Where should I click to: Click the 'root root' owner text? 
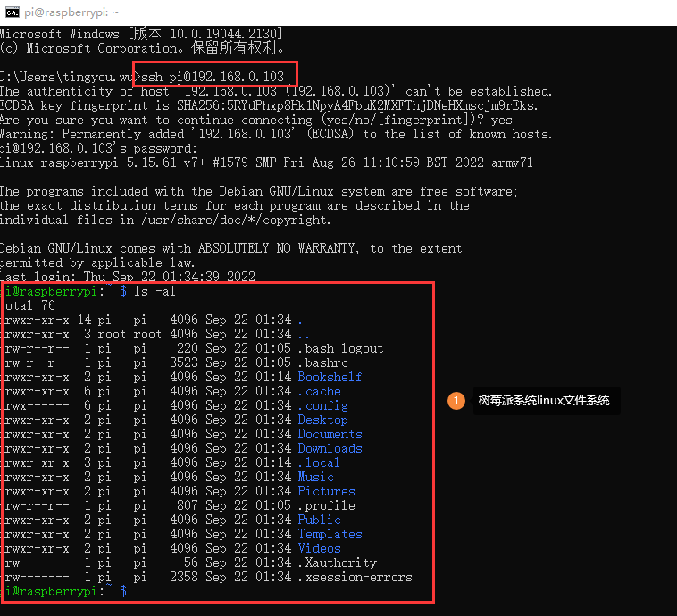[130, 334]
